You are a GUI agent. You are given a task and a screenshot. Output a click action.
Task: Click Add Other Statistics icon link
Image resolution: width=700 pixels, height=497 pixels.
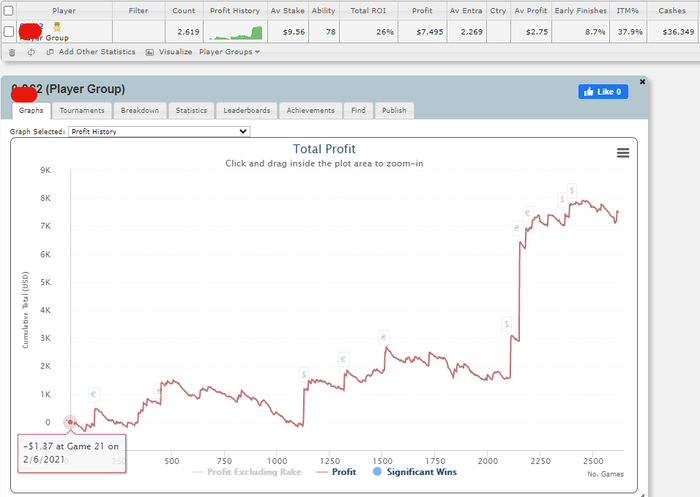(x=91, y=52)
